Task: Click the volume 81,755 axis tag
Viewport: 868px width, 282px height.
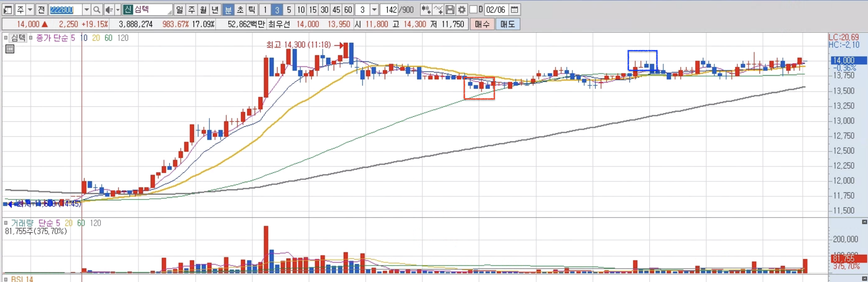Action: (849, 258)
